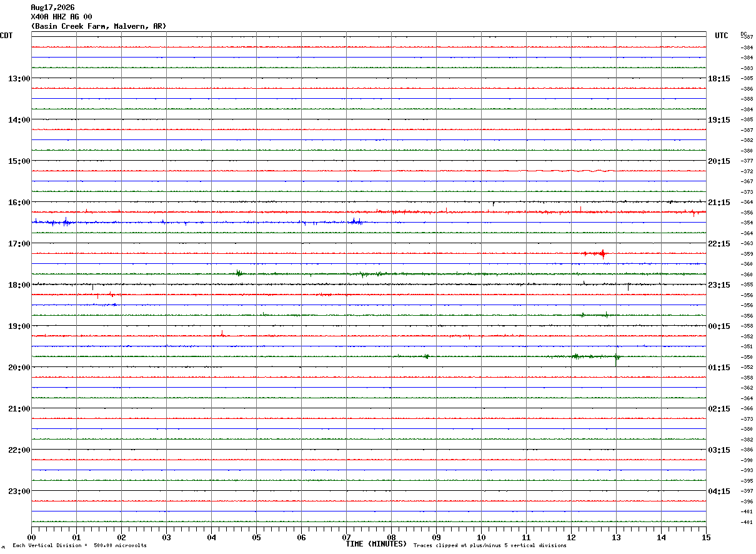Screen dimensions: 756x554
Task: Click the blue noisy trace after 16:00
Action: (197, 222)
